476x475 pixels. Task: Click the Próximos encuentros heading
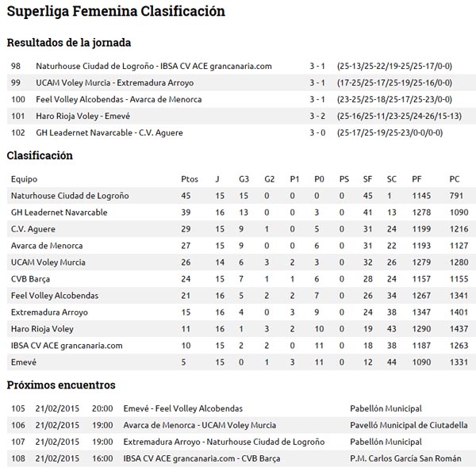[61, 385]
